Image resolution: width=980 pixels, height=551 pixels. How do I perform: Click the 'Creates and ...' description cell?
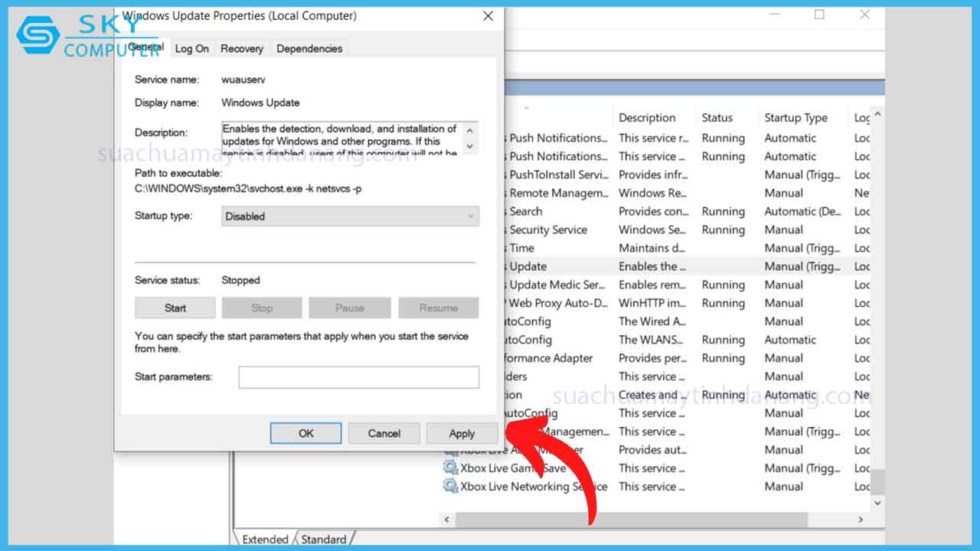tap(653, 395)
